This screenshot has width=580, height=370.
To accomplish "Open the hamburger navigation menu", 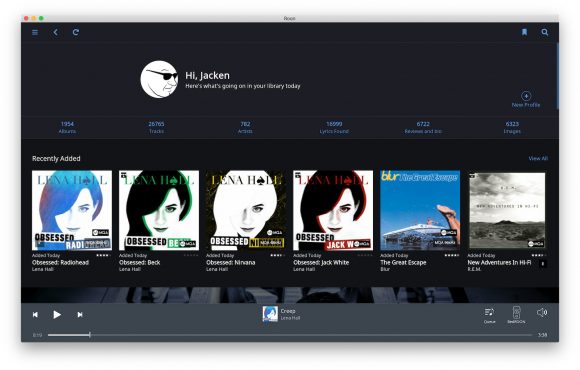I will 35,33.
